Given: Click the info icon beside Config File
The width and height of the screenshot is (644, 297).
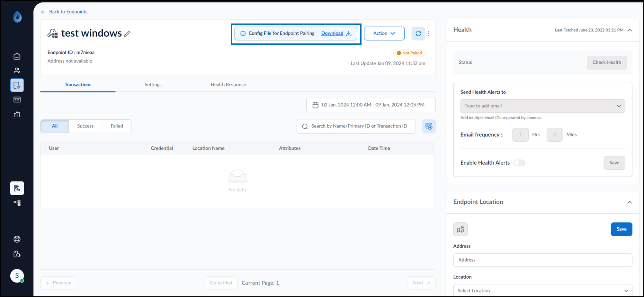Looking at the screenshot, I should [243, 33].
